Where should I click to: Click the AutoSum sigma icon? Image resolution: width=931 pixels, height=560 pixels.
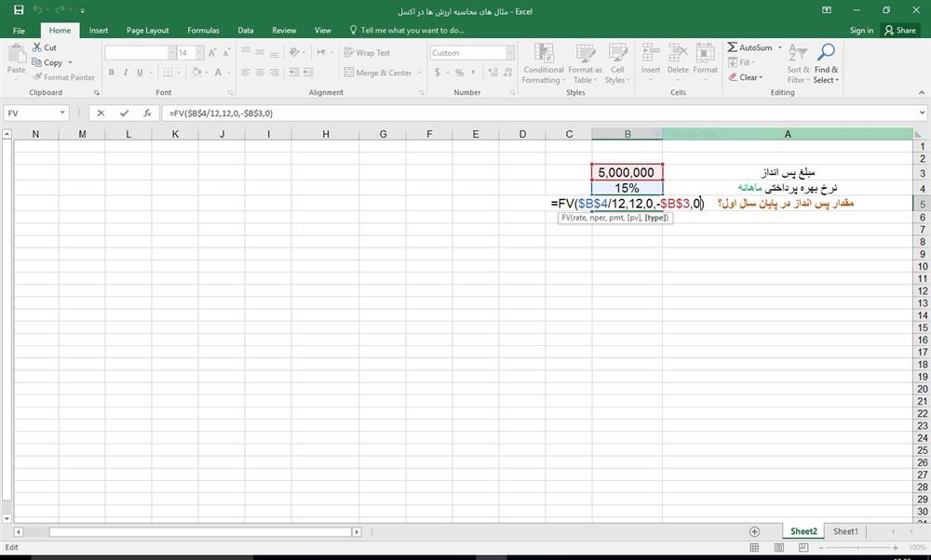733,47
